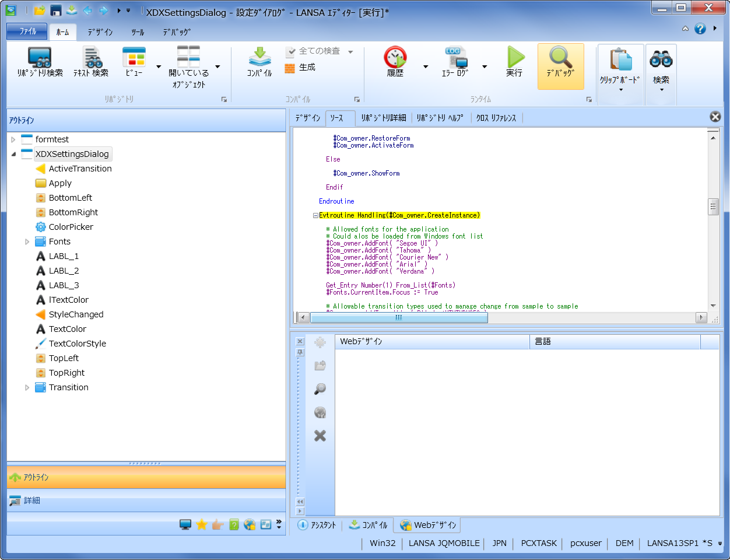Start the デバッグ magnifier tool
This screenshot has height=560, width=730.
point(560,58)
